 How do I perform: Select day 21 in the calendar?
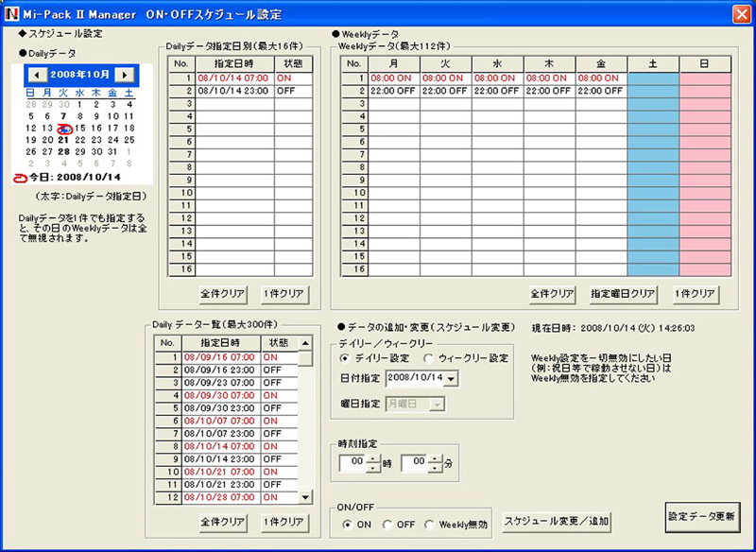coord(64,140)
